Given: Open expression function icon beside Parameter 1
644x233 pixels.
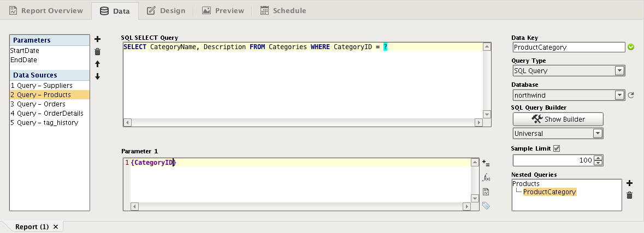Looking at the screenshot, I should click(x=486, y=178).
